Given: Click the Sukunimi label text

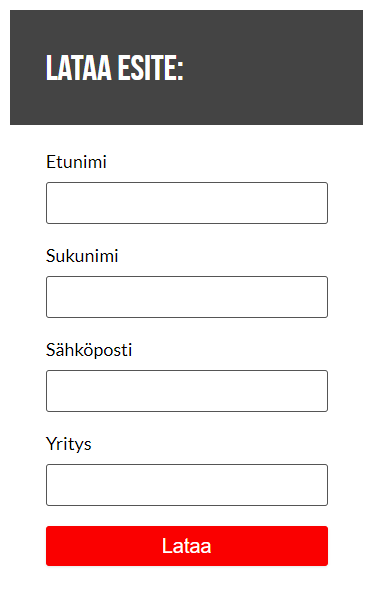Looking at the screenshot, I should pos(82,256).
